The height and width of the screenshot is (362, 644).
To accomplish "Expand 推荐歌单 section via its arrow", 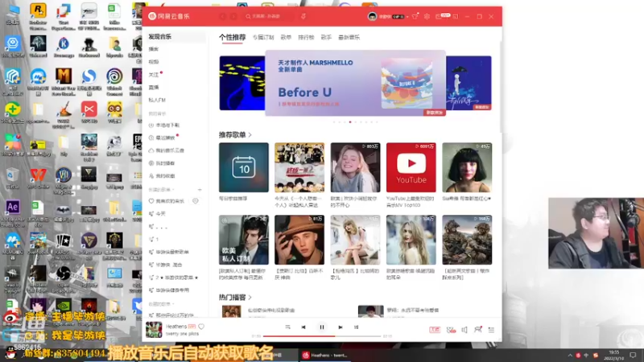I will point(250,134).
